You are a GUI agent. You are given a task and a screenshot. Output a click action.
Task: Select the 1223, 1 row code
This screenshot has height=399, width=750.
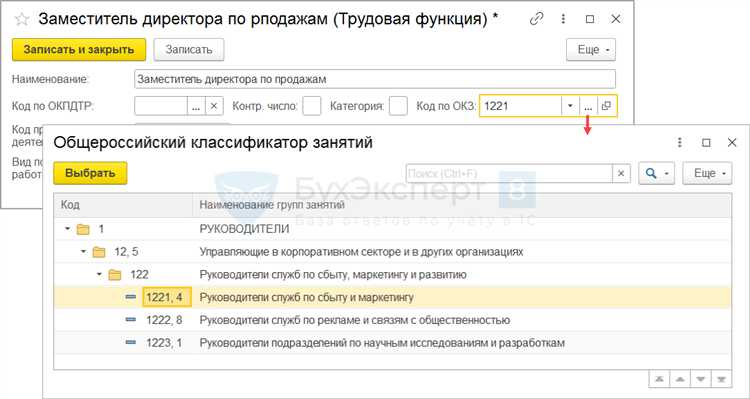tap(164, 343)
